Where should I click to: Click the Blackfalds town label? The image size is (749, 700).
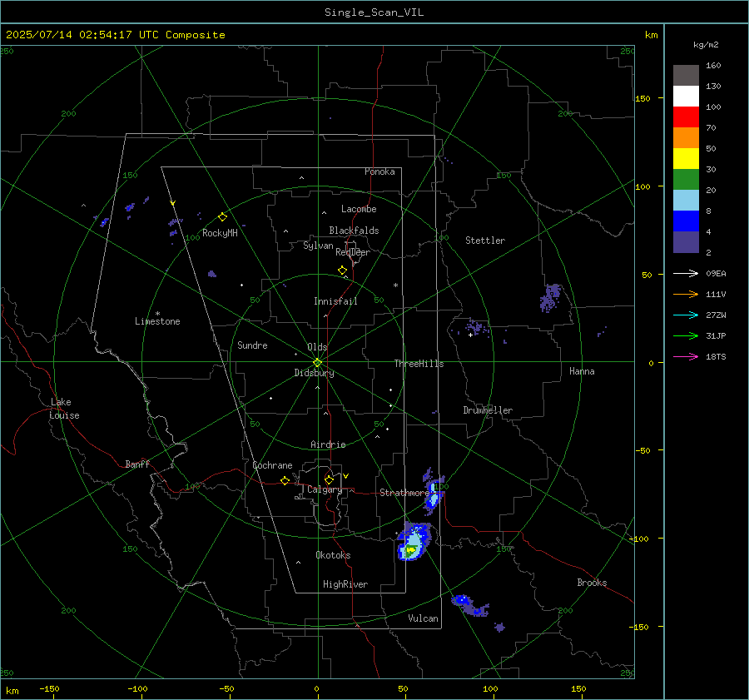pyautogui.click(x=354, y=231)
